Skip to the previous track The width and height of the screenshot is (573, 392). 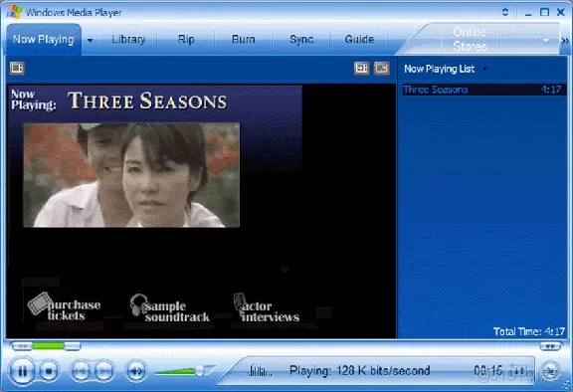[x=81, y=371]
